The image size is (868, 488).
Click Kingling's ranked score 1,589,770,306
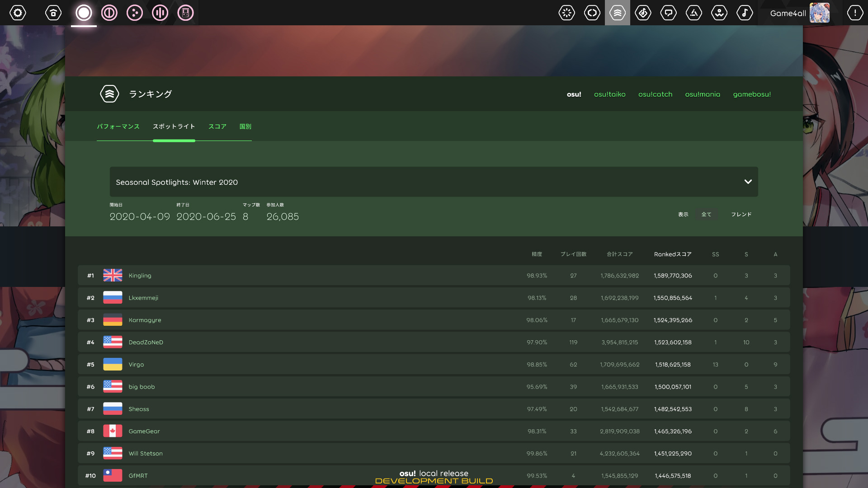[x=673, y=275]
